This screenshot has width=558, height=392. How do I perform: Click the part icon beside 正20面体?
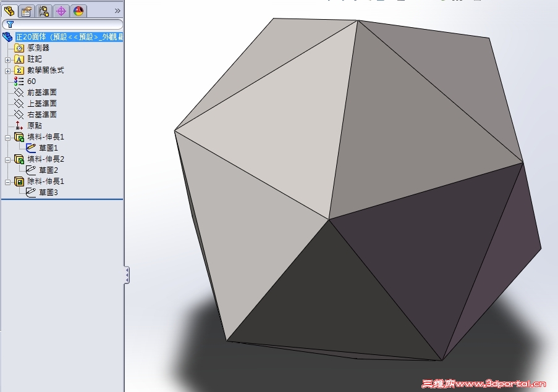pyautogui.click(x=7, y=36)
